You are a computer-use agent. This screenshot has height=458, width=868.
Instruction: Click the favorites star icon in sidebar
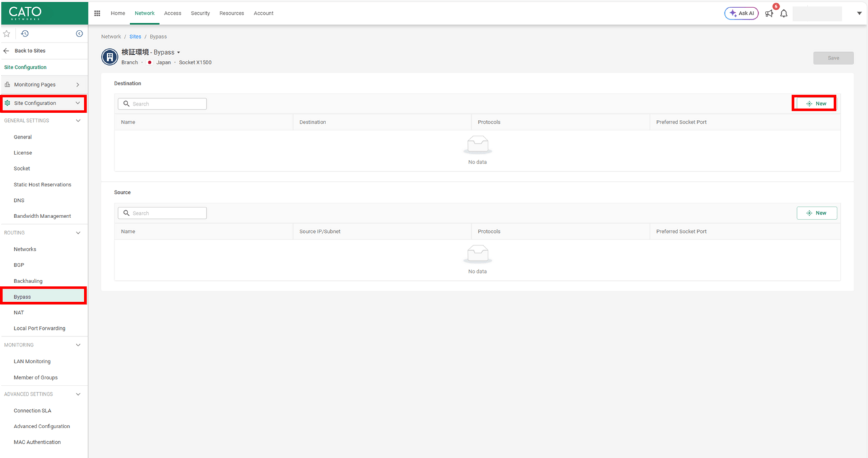tap(7, 34)
